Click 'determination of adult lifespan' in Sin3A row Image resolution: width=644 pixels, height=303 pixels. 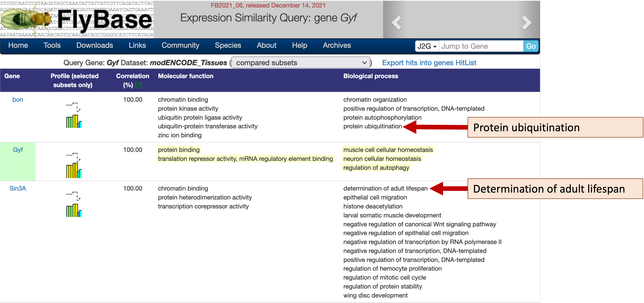coord(385,188)
